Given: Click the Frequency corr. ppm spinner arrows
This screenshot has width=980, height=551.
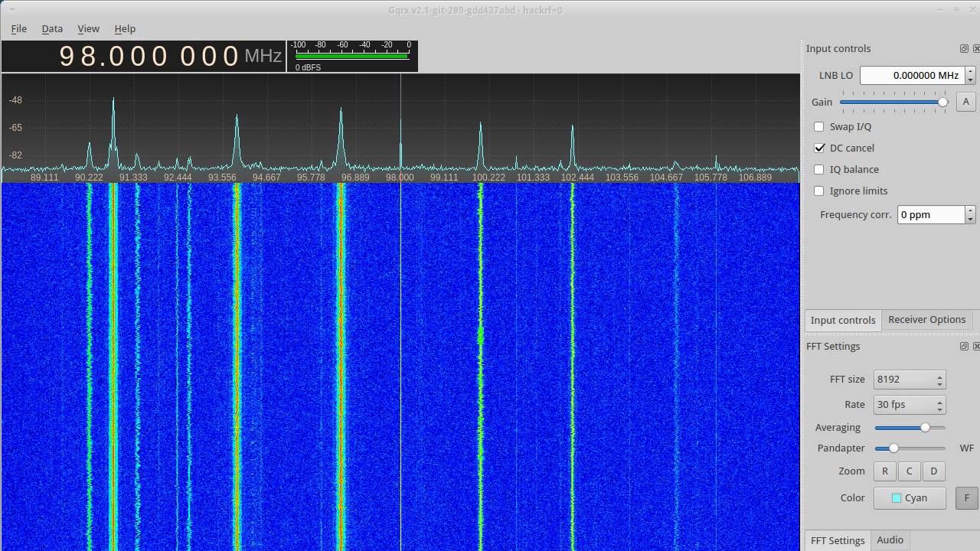Looking at the screenshot, I should click(x=970, y=214).
